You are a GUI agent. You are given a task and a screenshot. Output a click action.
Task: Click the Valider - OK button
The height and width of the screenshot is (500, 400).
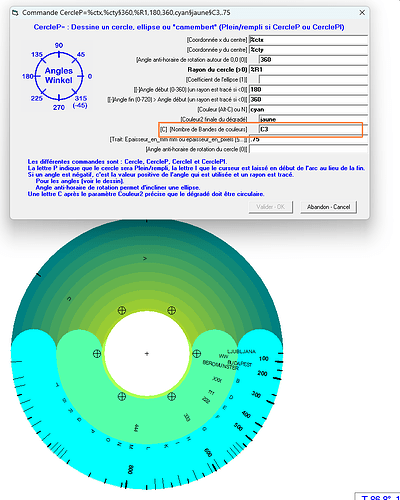click(271, 207)
